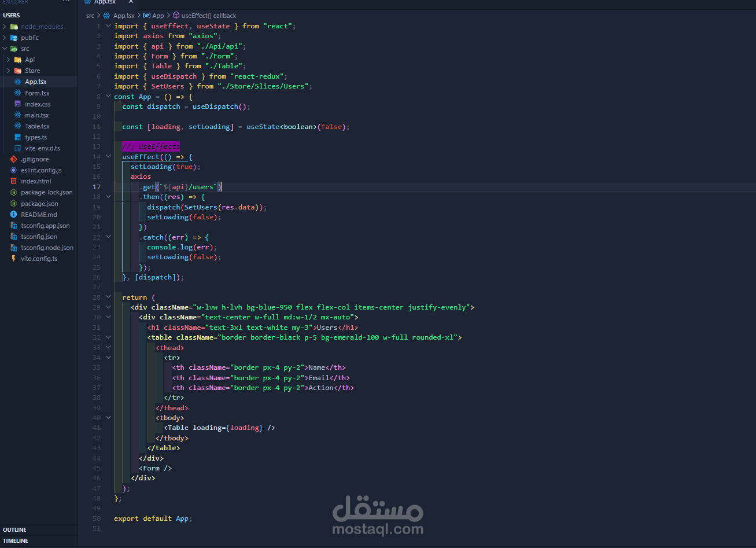This screenshot has height=548, width=756.
Task: Expand the Store folder chevron
Action: 9,71
